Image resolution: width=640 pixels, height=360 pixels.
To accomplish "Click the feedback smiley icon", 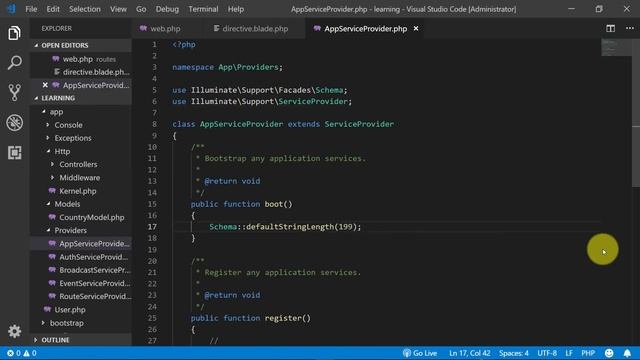I will [x=609, y=353].
